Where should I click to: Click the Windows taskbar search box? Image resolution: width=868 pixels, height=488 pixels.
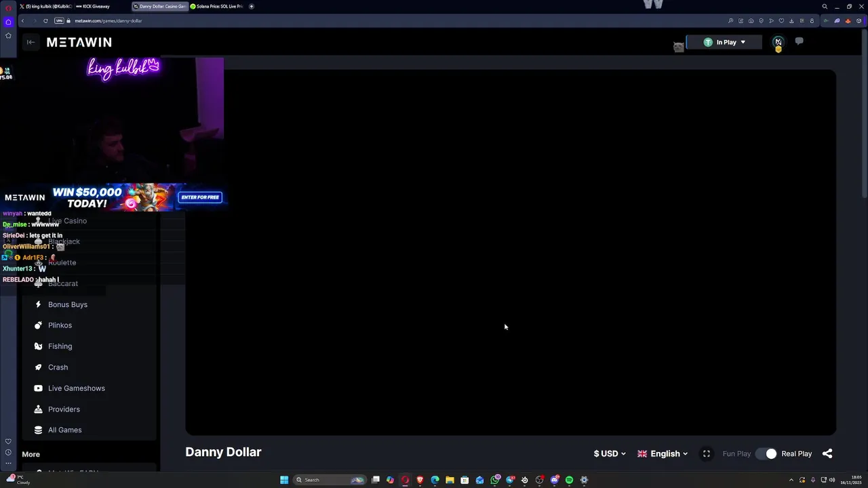tap(330, 480)
